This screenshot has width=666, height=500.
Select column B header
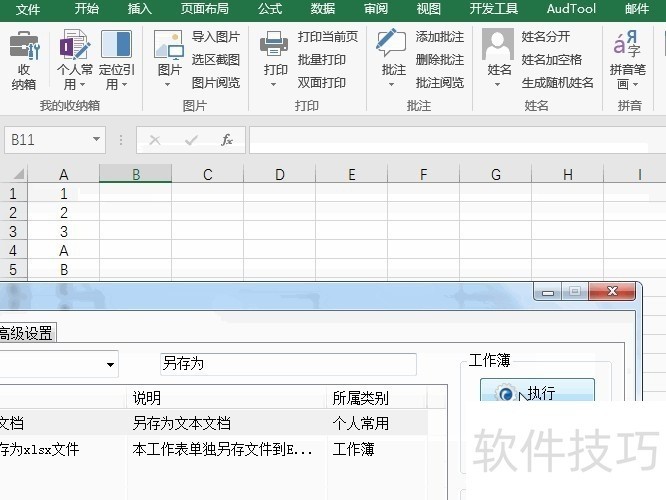[135, 174]
